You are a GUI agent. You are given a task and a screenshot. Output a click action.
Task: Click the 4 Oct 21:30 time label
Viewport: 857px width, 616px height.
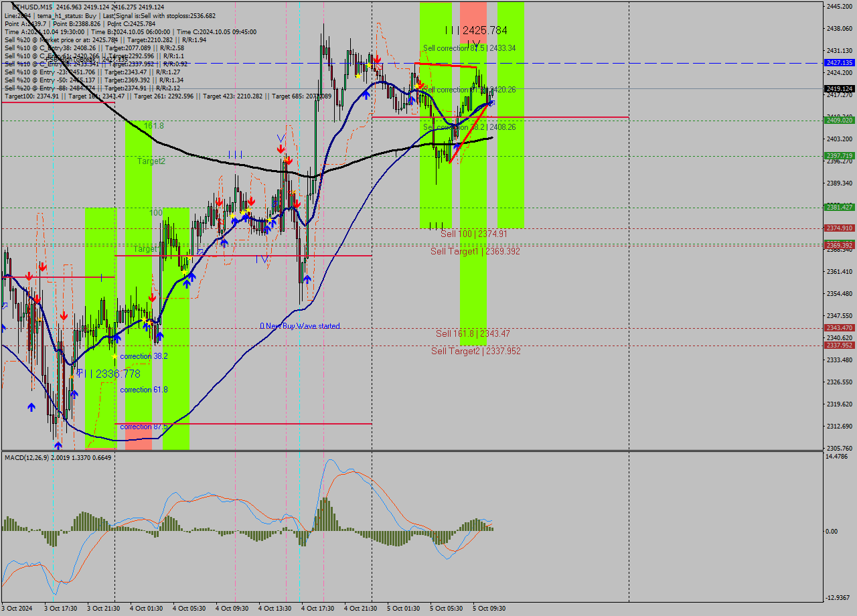point(360,609)
